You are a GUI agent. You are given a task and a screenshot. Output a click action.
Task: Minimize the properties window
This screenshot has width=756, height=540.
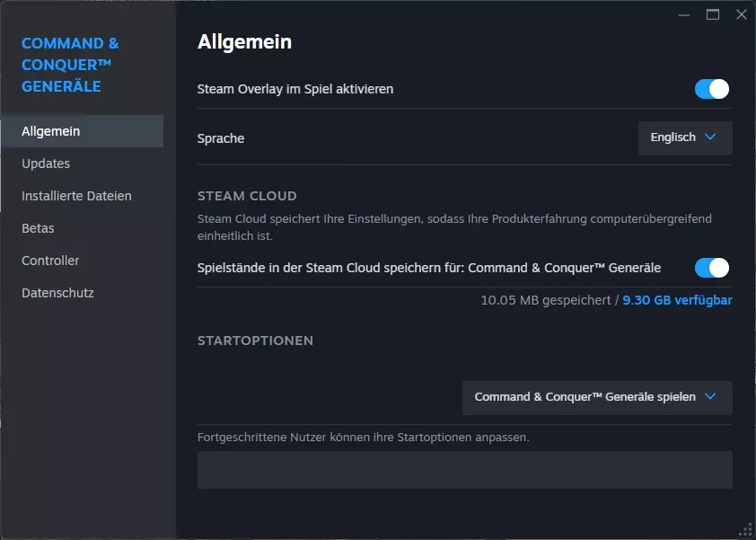tap(683, 15)
